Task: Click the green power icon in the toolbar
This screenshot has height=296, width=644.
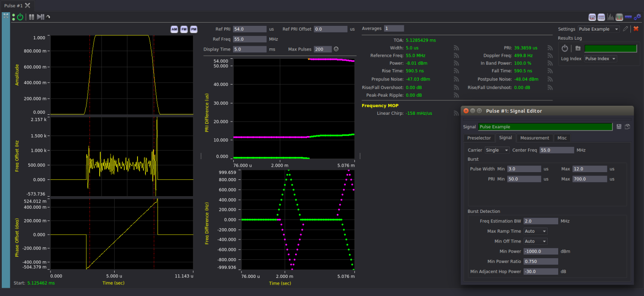Action: pos(19,17)
